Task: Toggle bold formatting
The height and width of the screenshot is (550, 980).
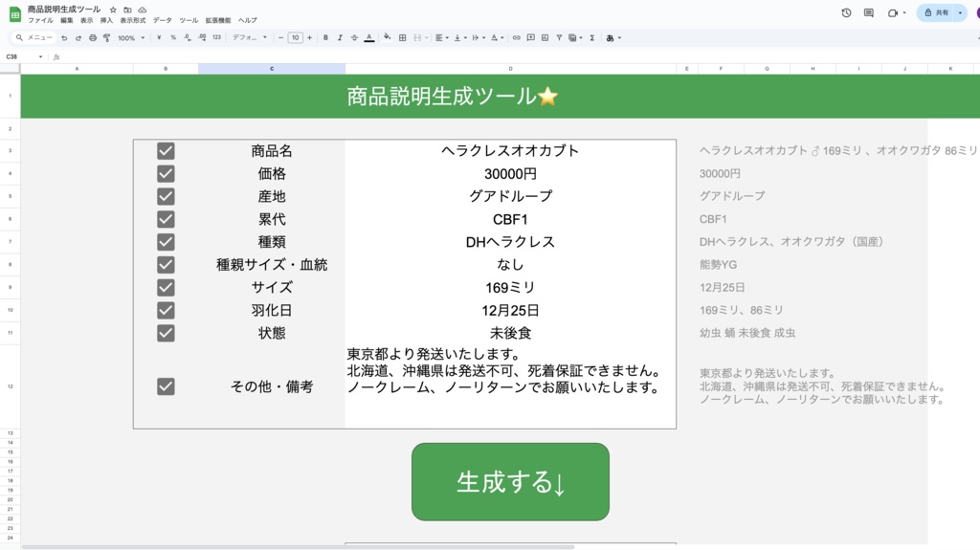Action: pos(325,37)
